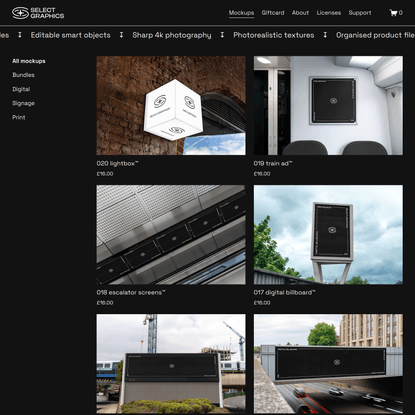415x415 pixels.
Task: Open the 018 escalator screens thumbnail
Action: pyautogui.click(x=171, y=235)
